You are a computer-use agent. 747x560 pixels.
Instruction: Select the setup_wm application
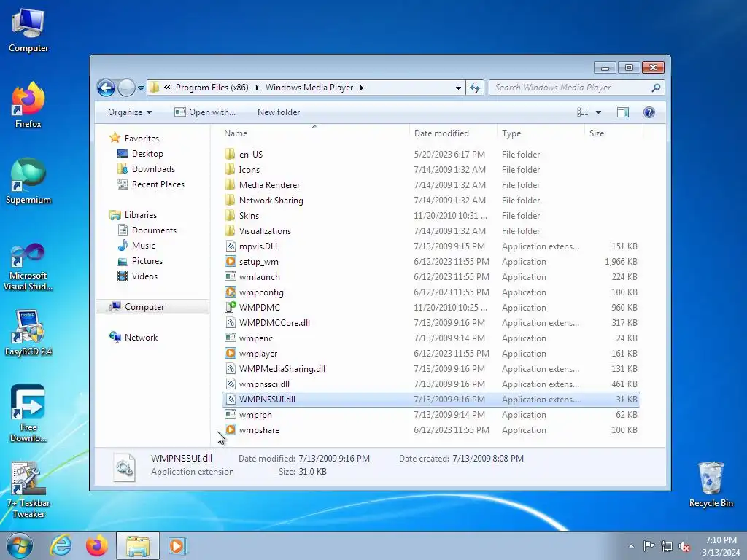[430, 262]
